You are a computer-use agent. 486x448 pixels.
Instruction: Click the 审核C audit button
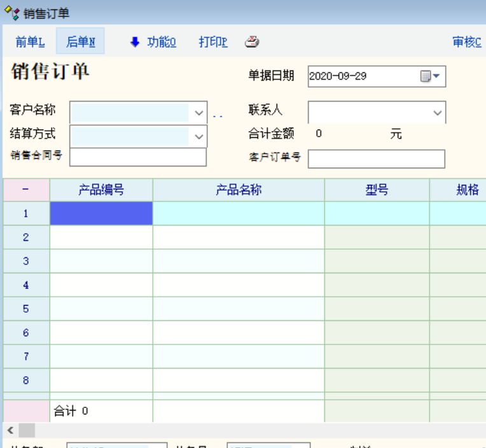tap(466, 43)
